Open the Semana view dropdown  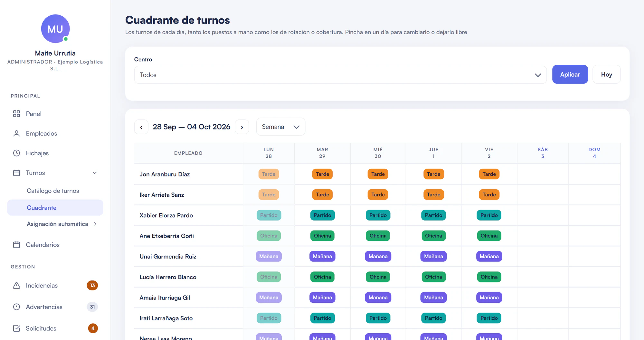[281, 127]
